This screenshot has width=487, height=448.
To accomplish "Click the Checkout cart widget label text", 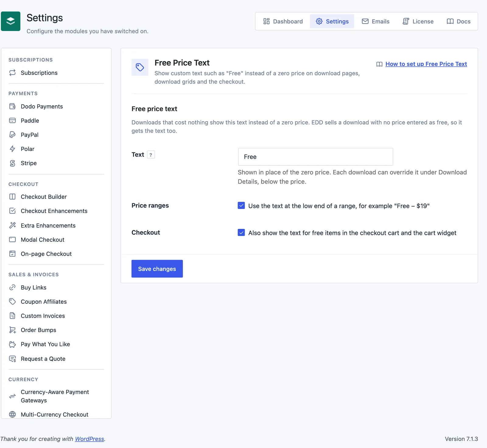I will coord(352,233).
